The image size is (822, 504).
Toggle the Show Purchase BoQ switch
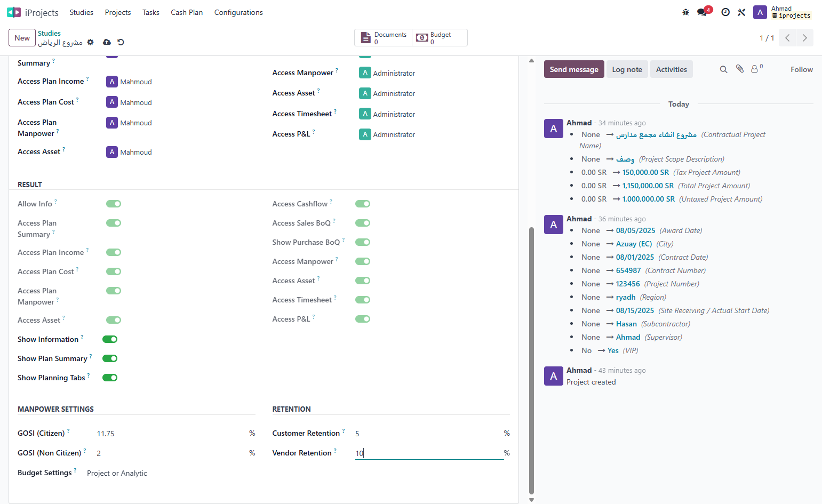(x=363, y=242)
